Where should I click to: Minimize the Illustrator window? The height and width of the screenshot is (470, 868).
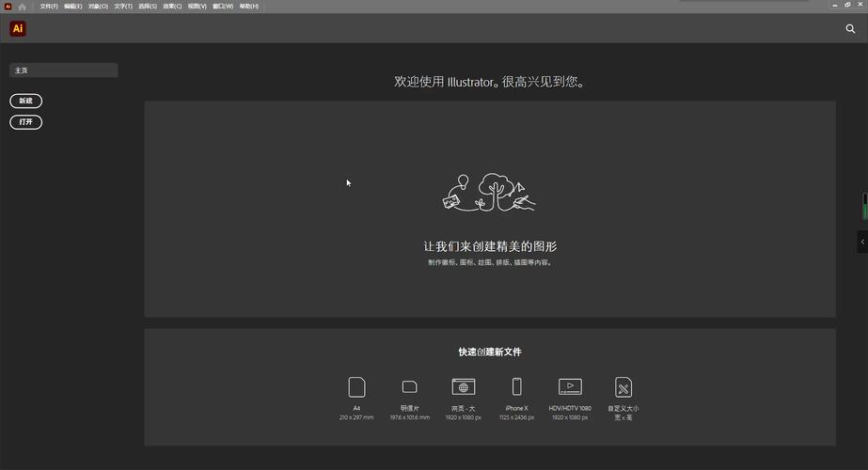(x=835, y=5)
